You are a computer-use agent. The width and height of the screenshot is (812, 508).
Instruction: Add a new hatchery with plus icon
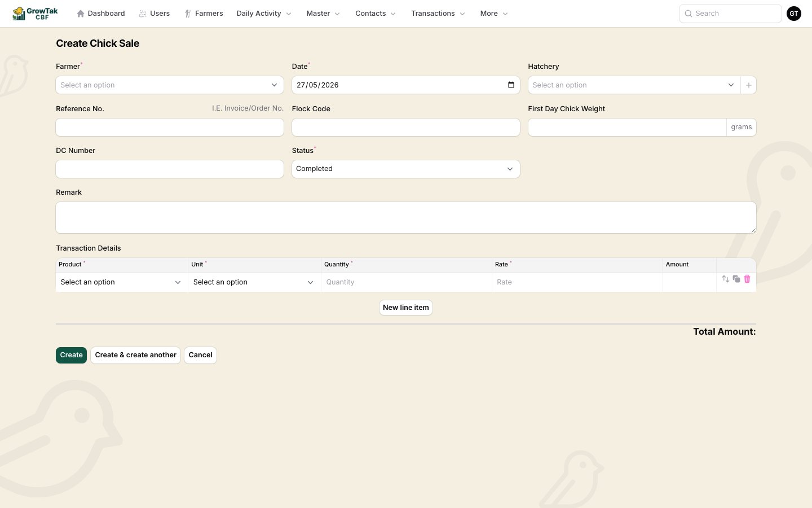click(749, 85)
